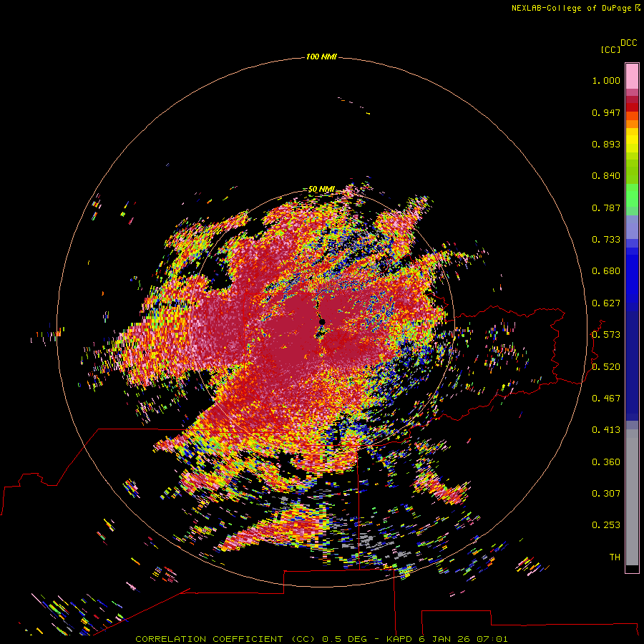Screen dimensions: 644x644
Task: Click the black radar site dot at center
Action: click(322, 321)
